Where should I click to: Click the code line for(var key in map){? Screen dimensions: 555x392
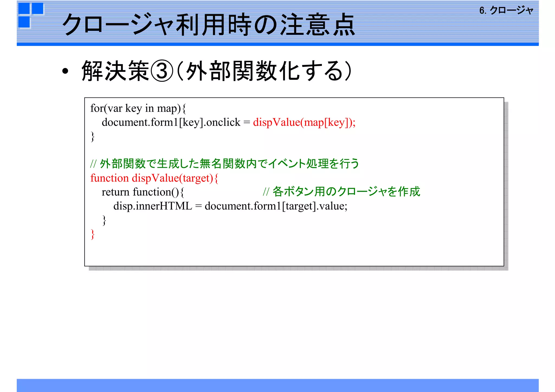[x=138, y=108]
